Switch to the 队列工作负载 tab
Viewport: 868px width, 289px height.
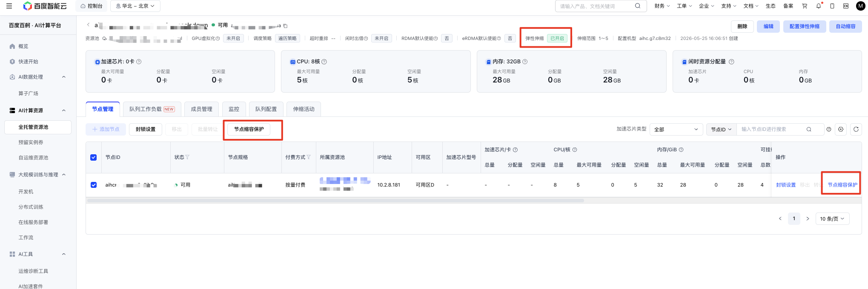click(x=152, y=109)
